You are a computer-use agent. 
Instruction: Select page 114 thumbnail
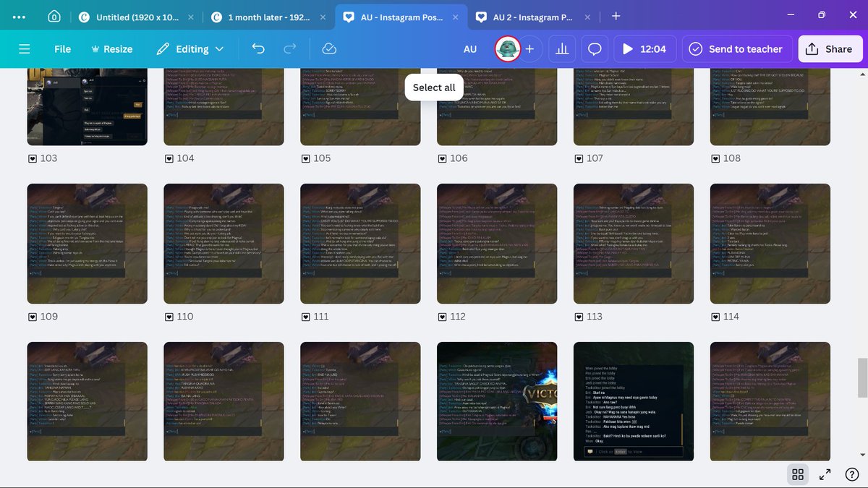point(770,244)
